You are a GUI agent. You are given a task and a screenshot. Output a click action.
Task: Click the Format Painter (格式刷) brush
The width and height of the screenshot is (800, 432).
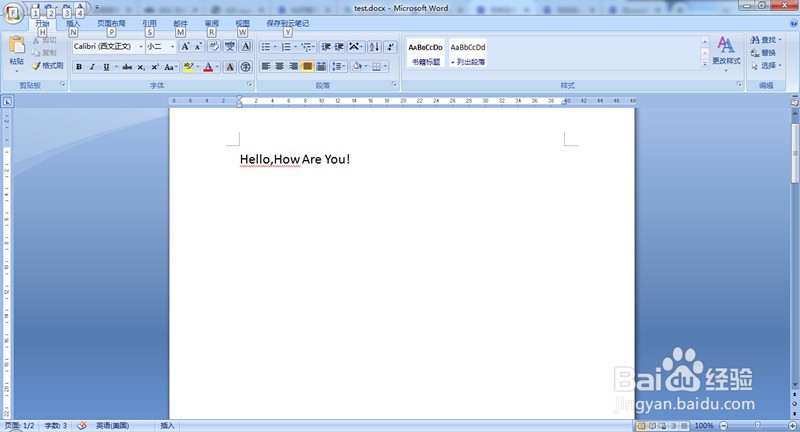pos(48,66)
